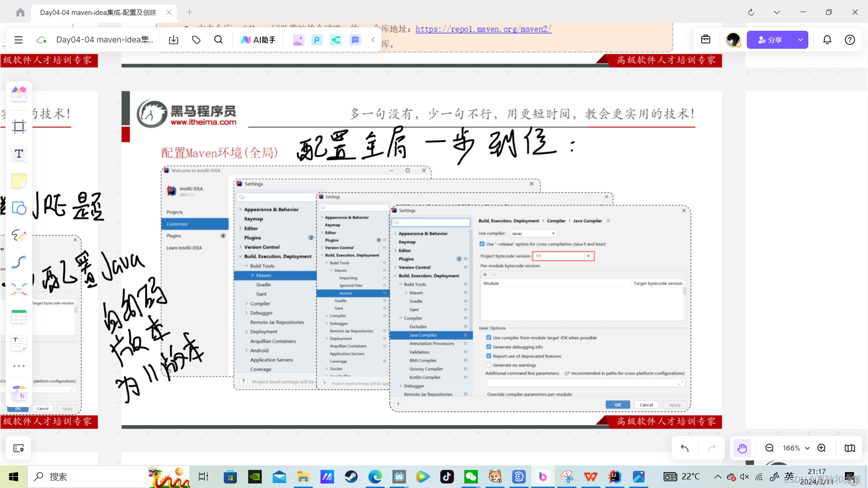868x488 pixels.
Task: Open the notifications bell
Action: pyautogui.click(x=827, y=40)
